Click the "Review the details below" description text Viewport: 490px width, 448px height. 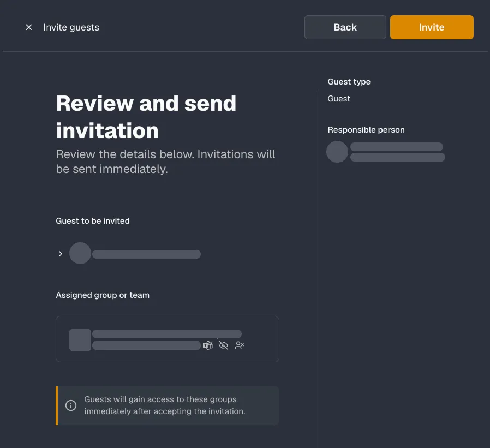coord(166,162)
